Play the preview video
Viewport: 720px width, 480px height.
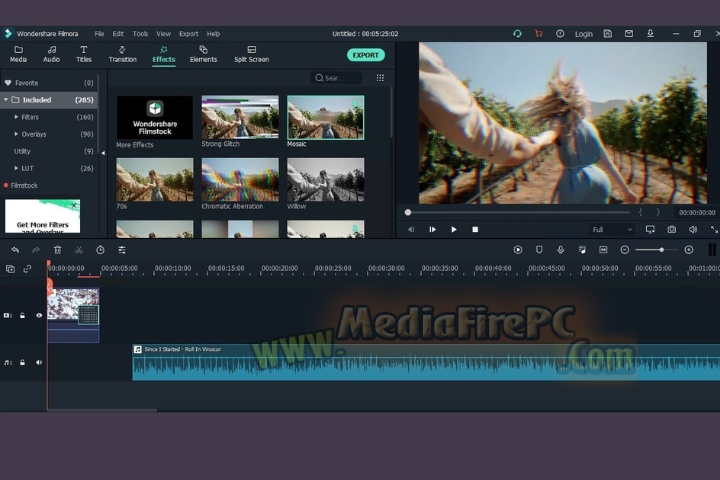click(454, 229)
